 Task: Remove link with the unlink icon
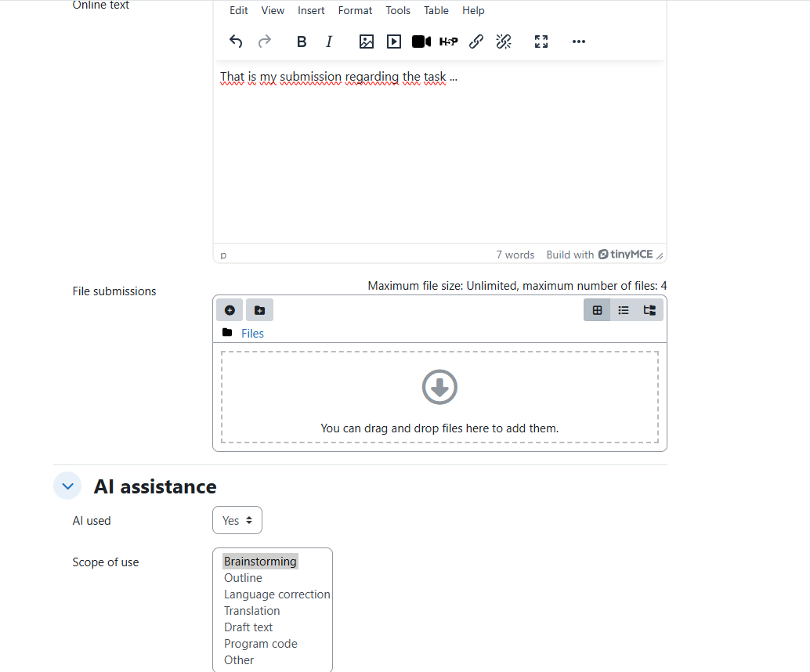pyautogui.click(x=503, y=42)
